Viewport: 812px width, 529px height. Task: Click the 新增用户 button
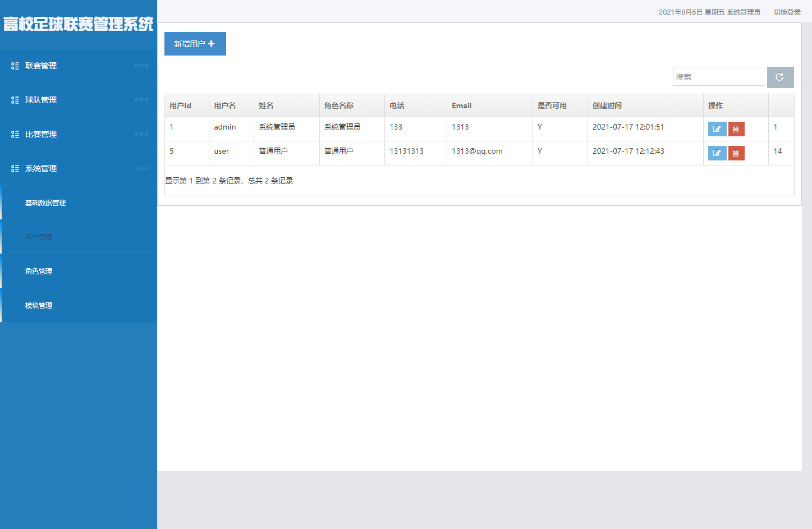(195, 44)
